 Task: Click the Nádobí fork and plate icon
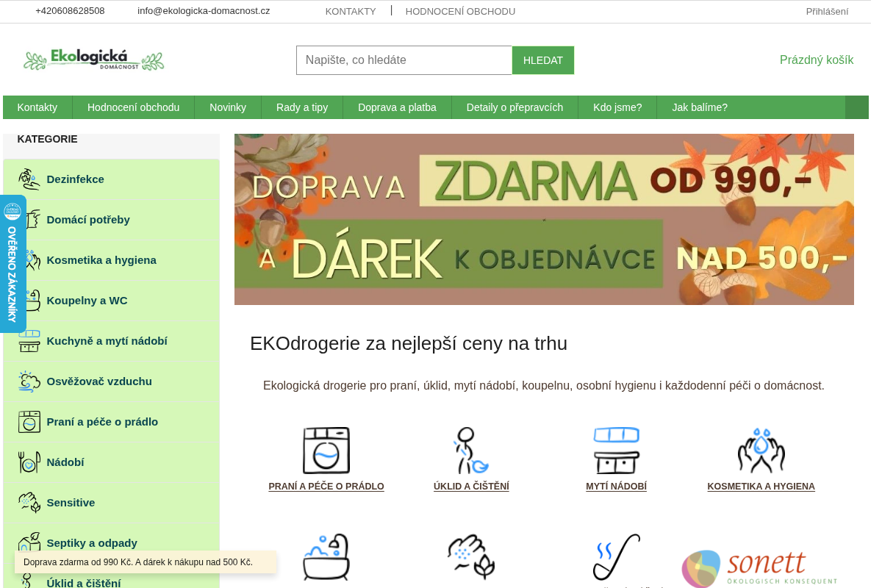click(x=29, y=462)
